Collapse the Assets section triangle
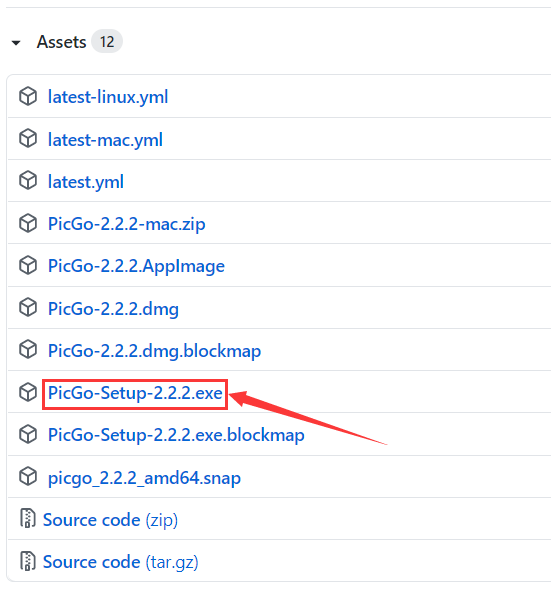 16,43
